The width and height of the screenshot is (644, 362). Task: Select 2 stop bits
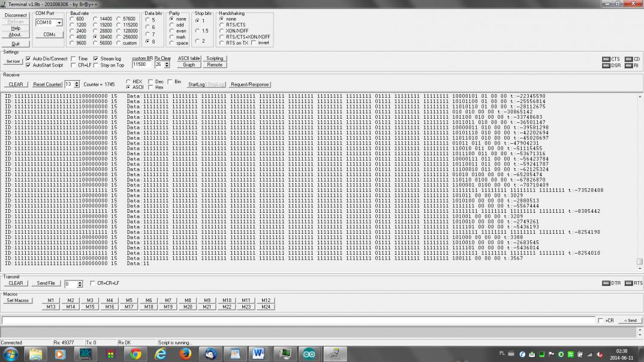tap(197, 41)
